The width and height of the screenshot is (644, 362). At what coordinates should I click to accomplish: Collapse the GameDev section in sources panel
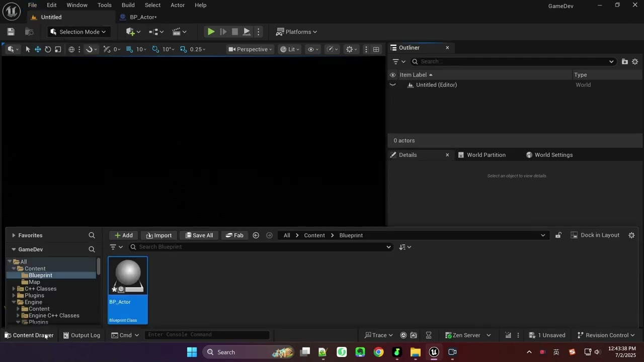click(14, 249)
